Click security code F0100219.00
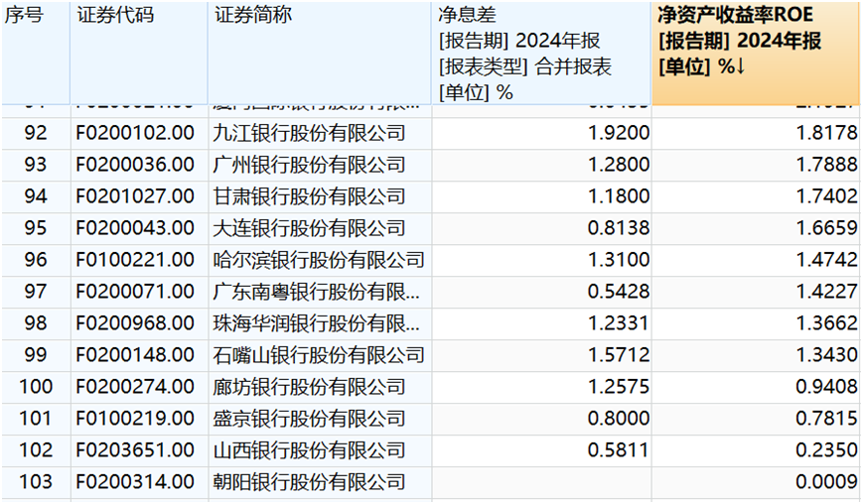Screen dimensions: 863x504 click(135, 419)
